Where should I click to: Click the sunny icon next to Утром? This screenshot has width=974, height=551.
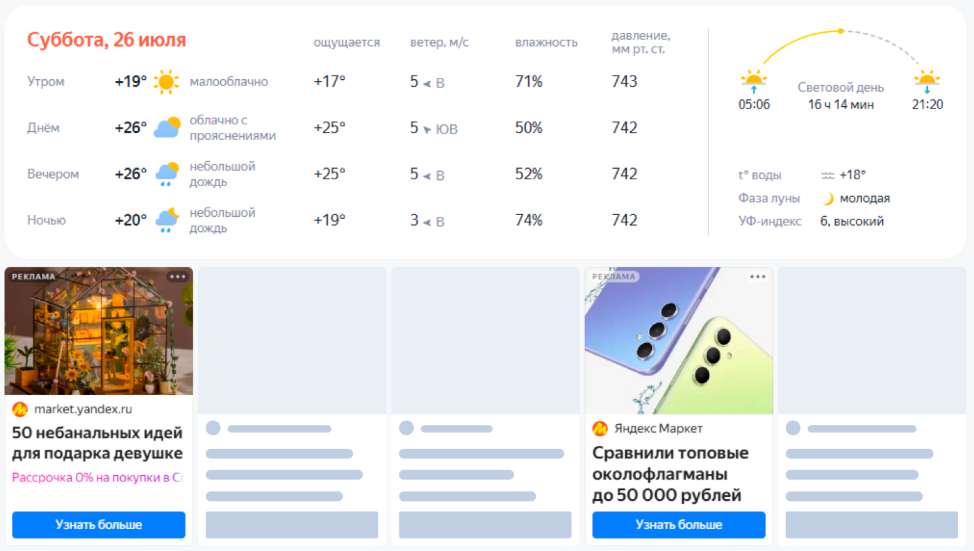tap(166, 81)
